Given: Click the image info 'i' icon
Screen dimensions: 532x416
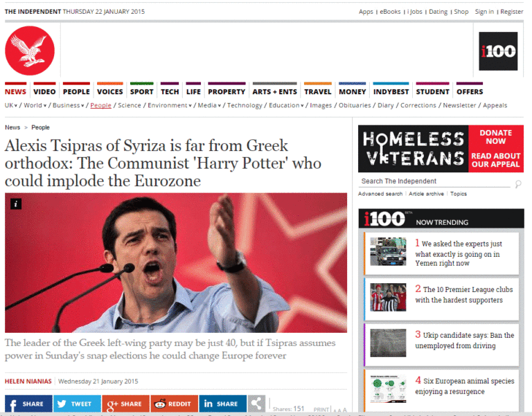Looking at the screenshot, I should tap(17, 204).
